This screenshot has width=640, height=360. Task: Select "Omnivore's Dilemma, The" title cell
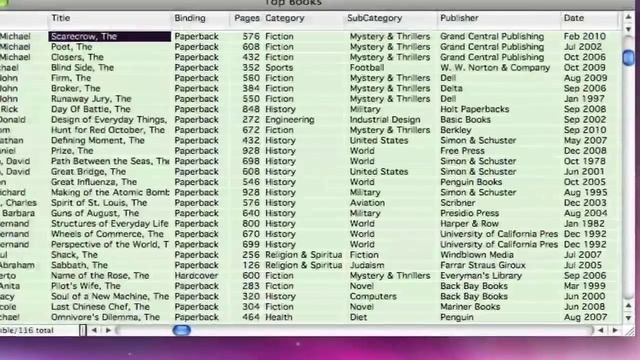(109, 318)
